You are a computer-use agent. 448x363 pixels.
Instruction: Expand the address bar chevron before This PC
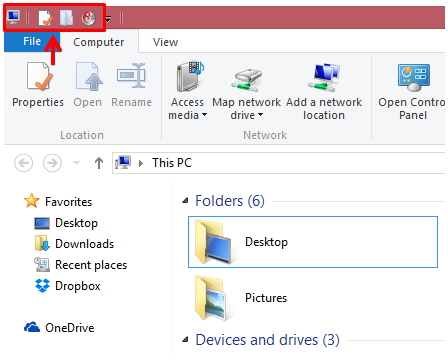point(141,163)
